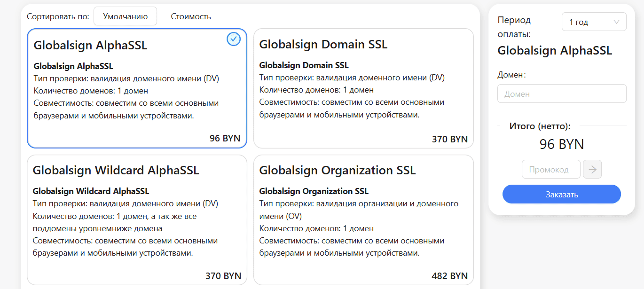The height and width of the screenshot is (289, 644).
Task: Select the Globalsign Organization SSL card
Action: click(x=363, y=220)
